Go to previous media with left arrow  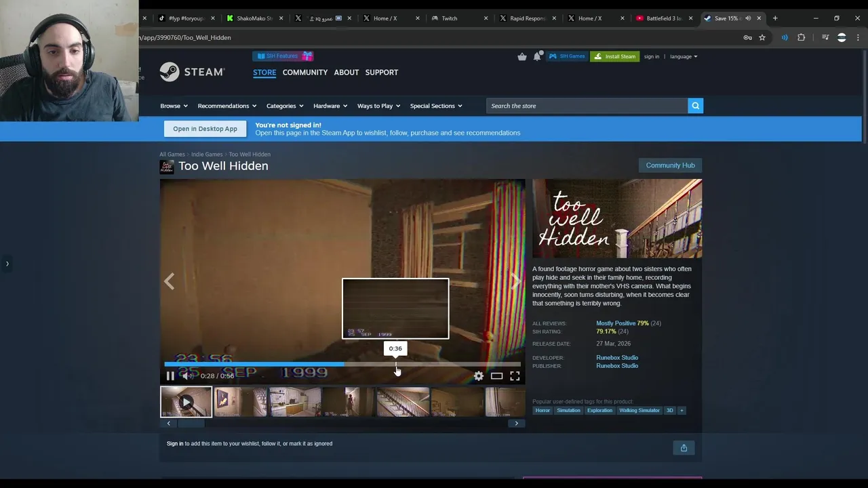coord(170,281)
